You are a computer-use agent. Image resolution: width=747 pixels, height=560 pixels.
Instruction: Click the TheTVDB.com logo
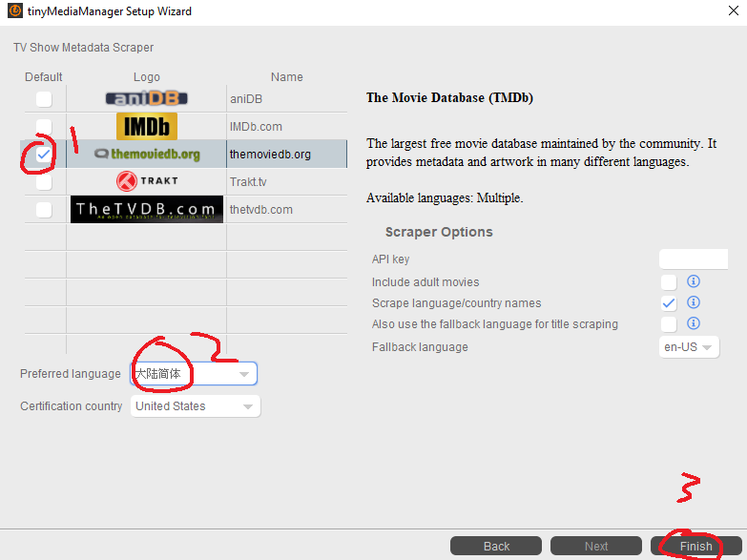pyautogui.click(x=147, y=209)
